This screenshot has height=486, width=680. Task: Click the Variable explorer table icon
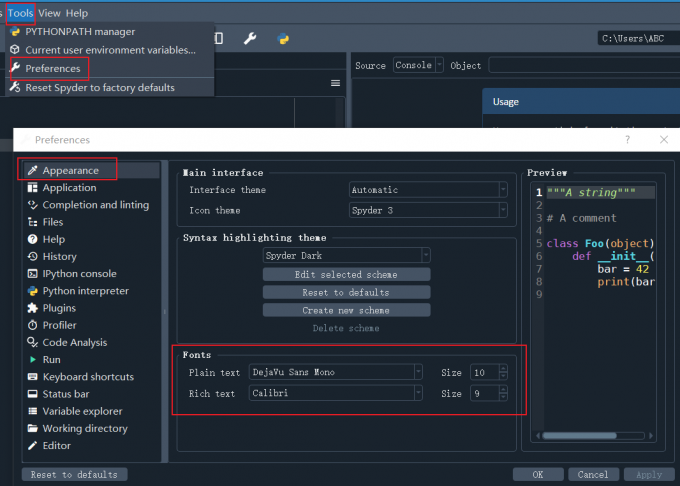point(33,411)
